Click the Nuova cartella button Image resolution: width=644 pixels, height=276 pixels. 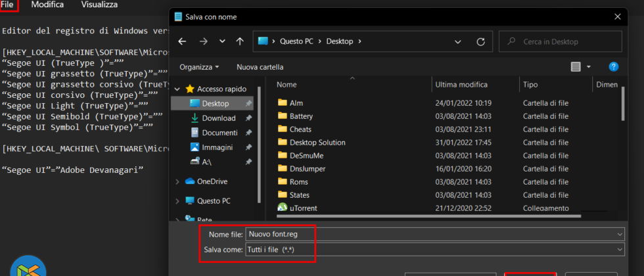coord(260,67)
